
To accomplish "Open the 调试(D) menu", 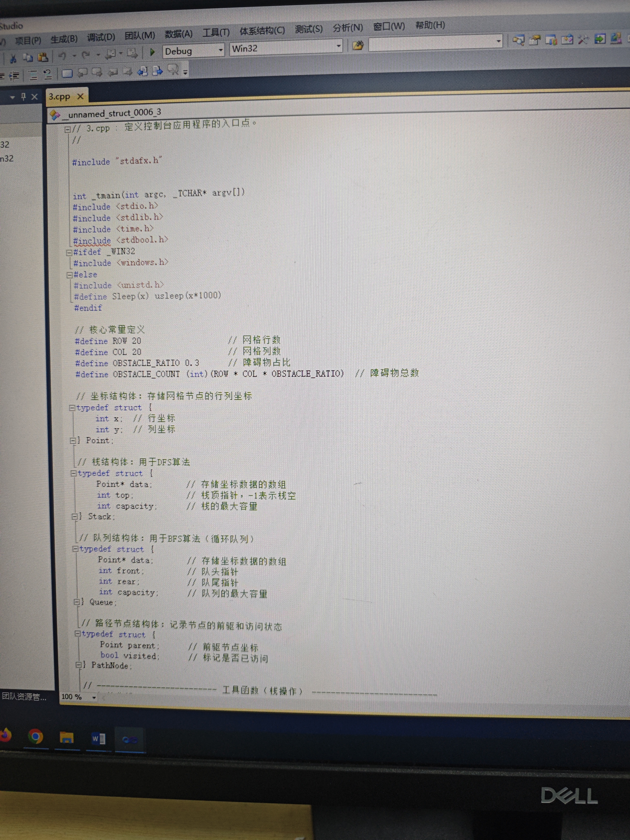I will point(101,37).
